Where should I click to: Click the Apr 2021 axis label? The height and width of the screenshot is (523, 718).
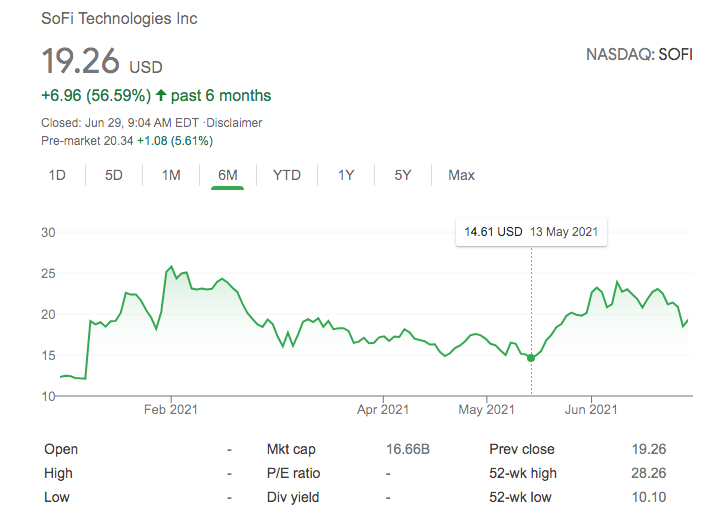(383, 409)
